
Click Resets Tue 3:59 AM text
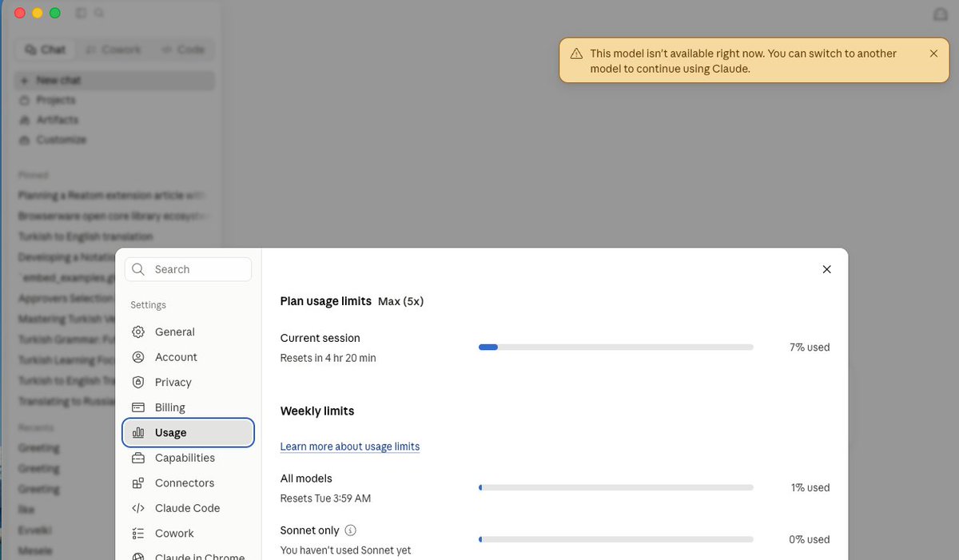click(x=325, y=498)
